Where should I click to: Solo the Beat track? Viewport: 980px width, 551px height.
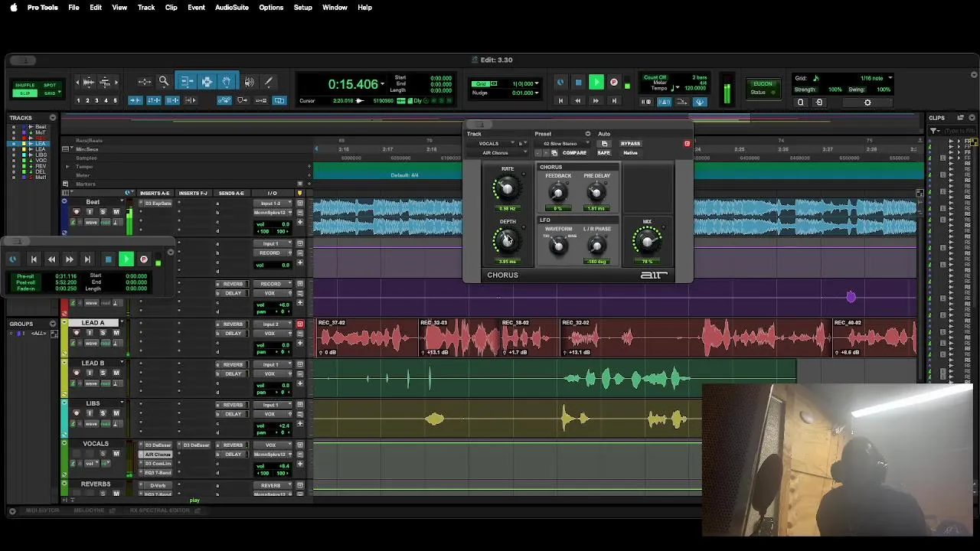(103, 212)
